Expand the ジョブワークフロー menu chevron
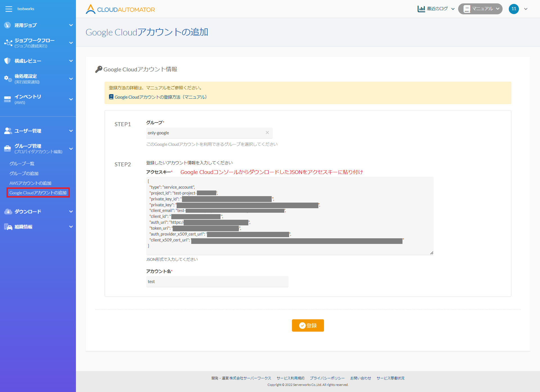This screenshot has width=540, height=392. point(71,43)
